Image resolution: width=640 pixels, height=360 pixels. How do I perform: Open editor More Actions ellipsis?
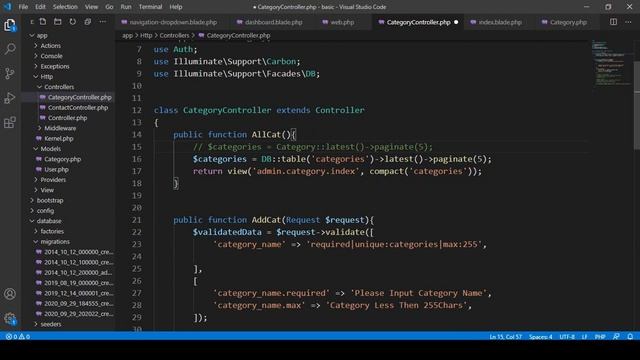(628, 22)
